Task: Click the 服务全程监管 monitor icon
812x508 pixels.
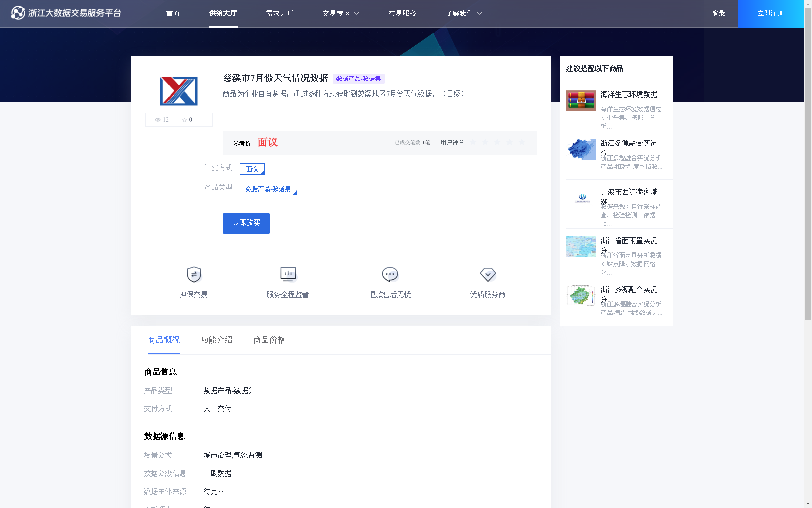Action: tap(288, 274)
